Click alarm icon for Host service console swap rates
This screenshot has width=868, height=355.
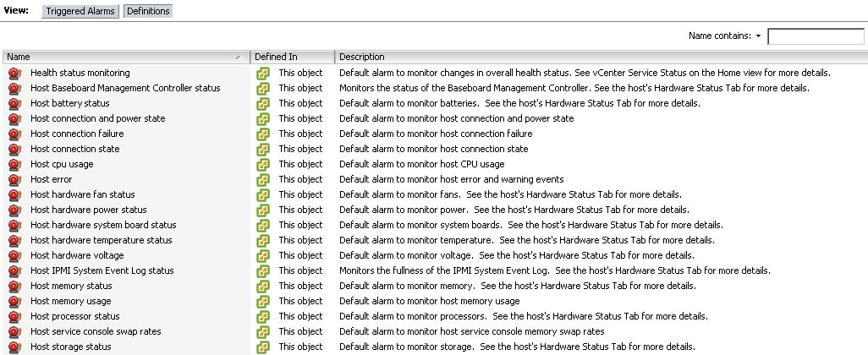pos(15,332)
